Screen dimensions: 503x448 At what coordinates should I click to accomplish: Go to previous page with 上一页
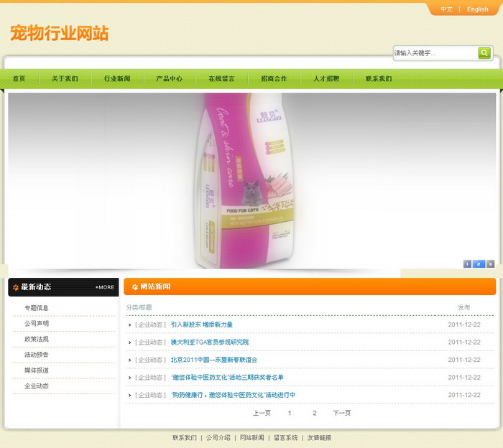click(x=262, y=413)
